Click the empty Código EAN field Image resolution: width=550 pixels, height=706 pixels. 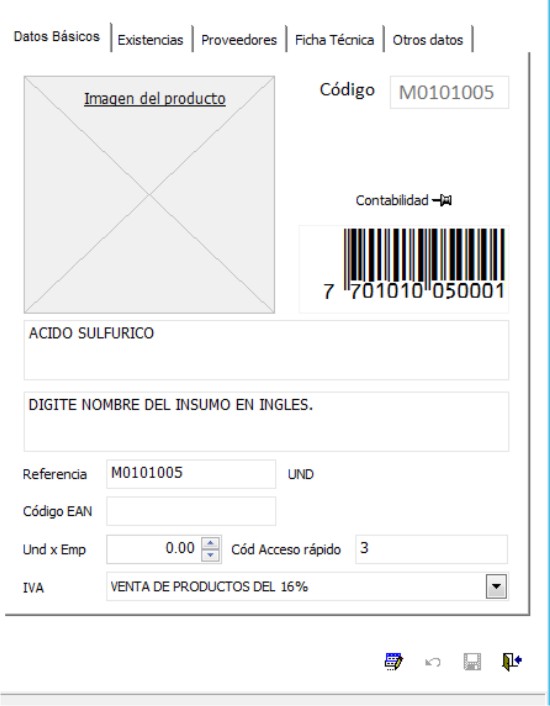click(x=191, y=511)
